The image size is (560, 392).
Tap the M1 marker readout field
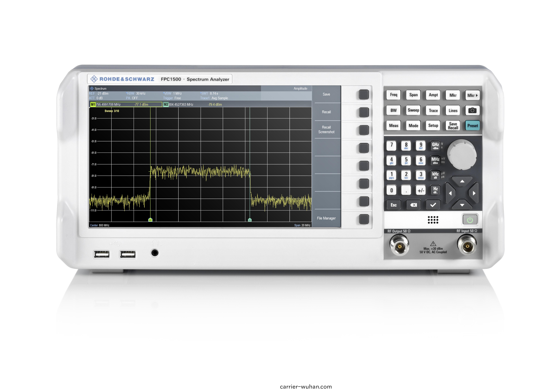(126, 104)
